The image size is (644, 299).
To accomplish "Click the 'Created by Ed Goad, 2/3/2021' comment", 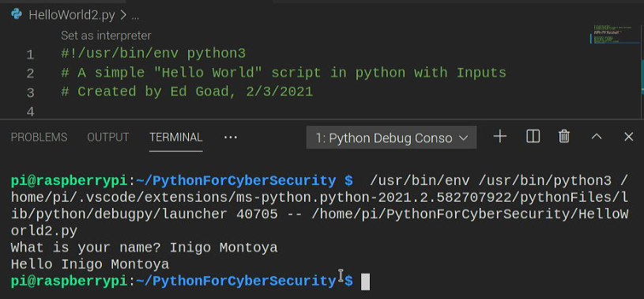I will click(x=186, y=91).
